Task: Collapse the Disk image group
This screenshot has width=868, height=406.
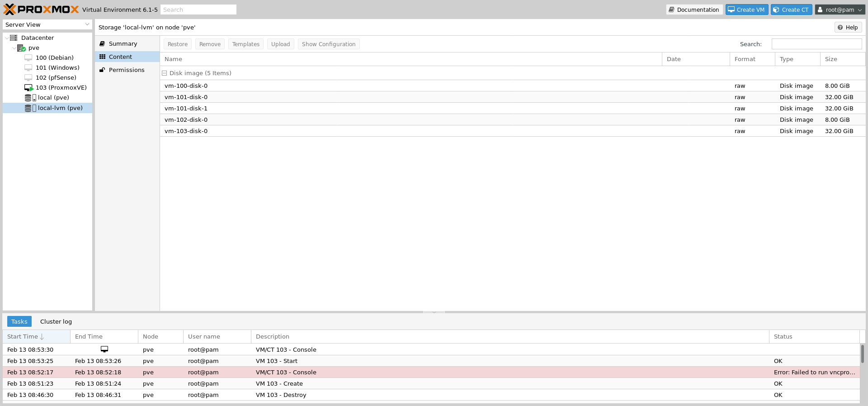Action: point(165,73)
